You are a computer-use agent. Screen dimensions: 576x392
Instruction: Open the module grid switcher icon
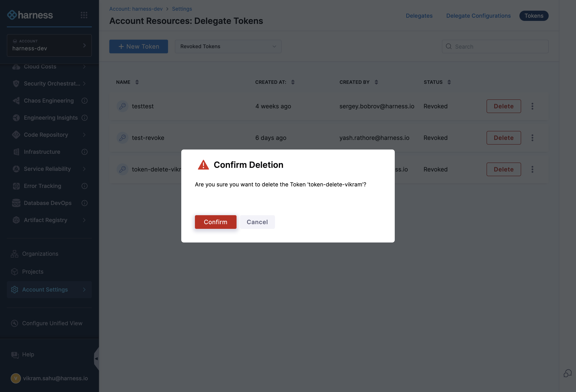84,15
